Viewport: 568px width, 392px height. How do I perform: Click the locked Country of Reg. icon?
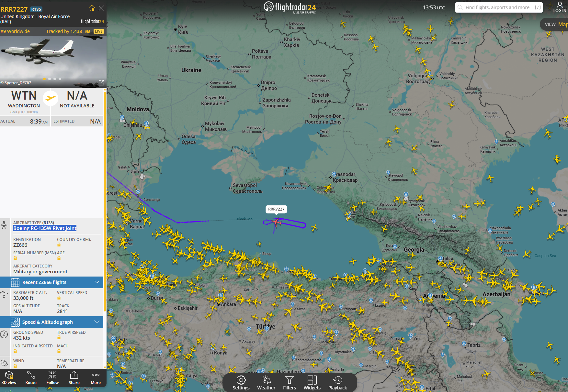[59, 245]
